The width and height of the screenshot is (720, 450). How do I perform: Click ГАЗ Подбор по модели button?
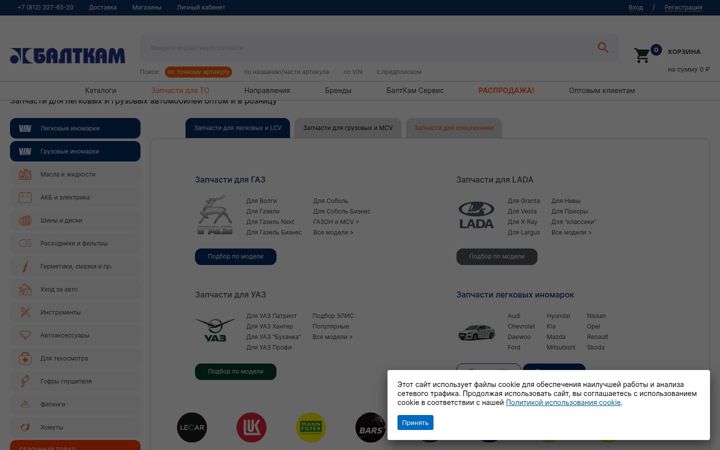pos(236,257)
